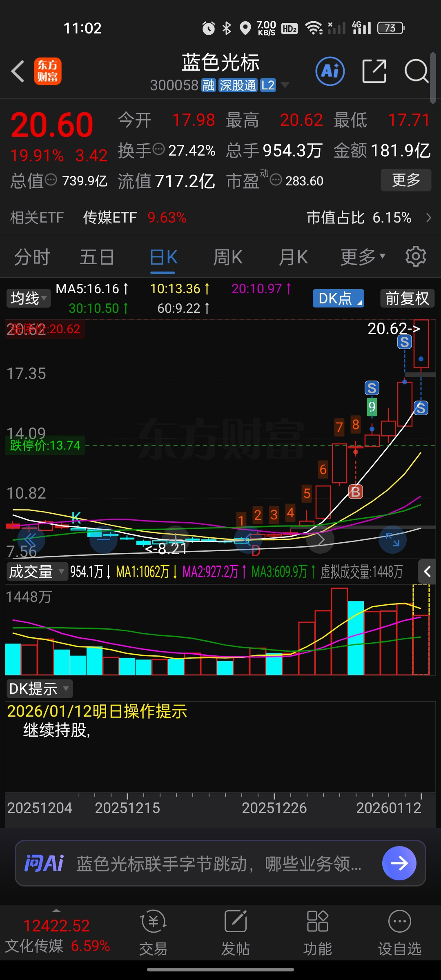Toggle the DK点 indicator
The width and height of the screenshot is (441, 980).
coord(339,298)
